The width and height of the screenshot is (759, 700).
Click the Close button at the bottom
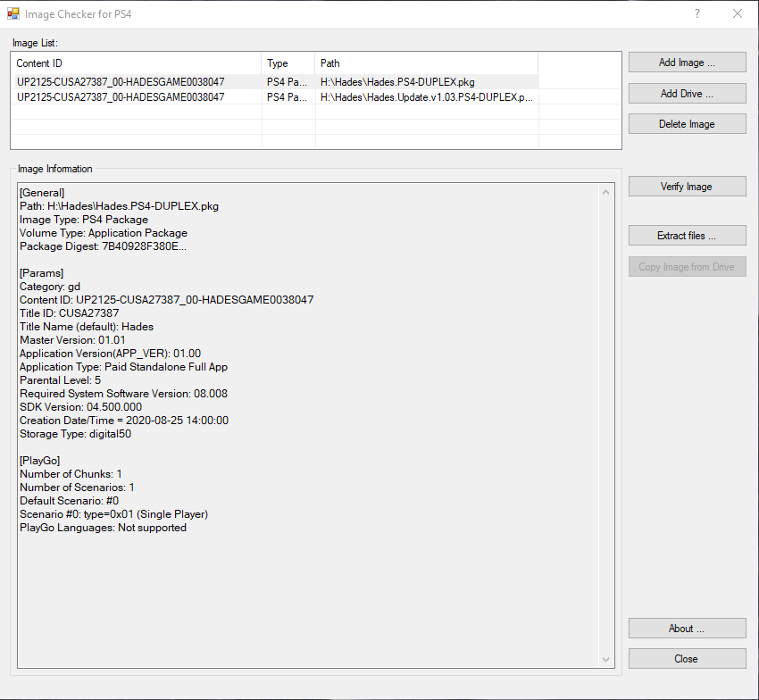coord(687,659)
